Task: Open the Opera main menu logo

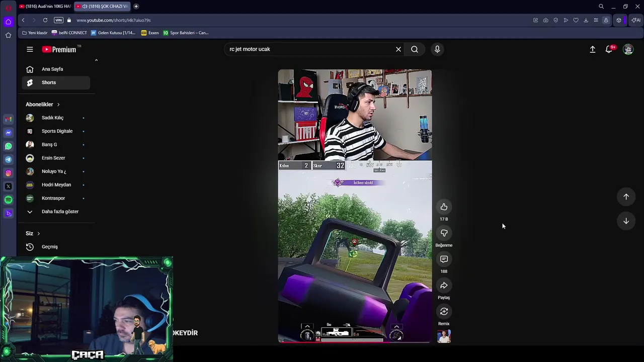Action: tap(8, 7)
